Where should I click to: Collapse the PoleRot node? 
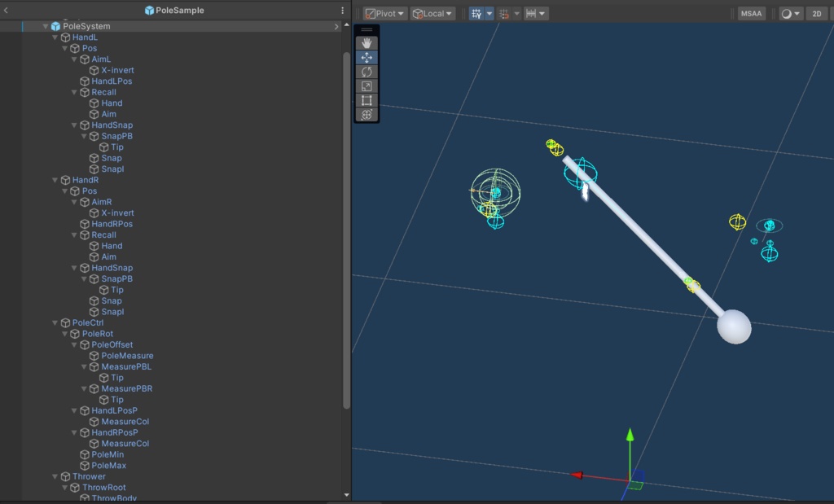(65, 334)
